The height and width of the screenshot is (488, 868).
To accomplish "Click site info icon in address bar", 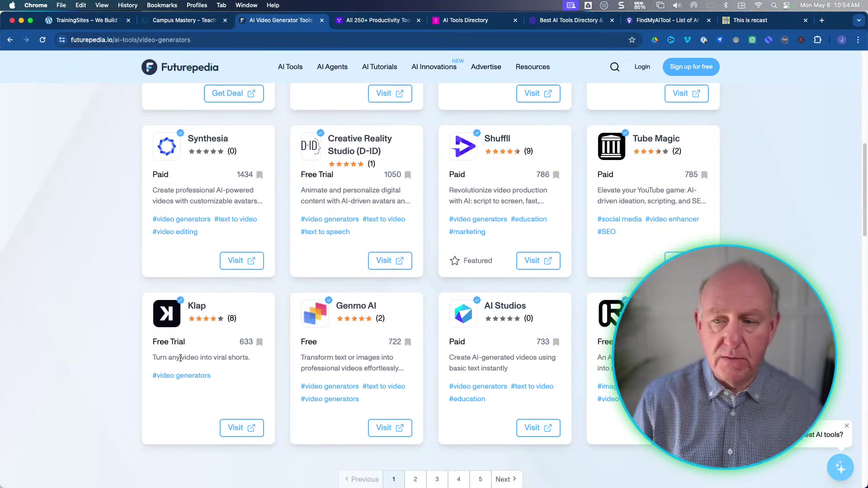I will (x=62, y=40).
